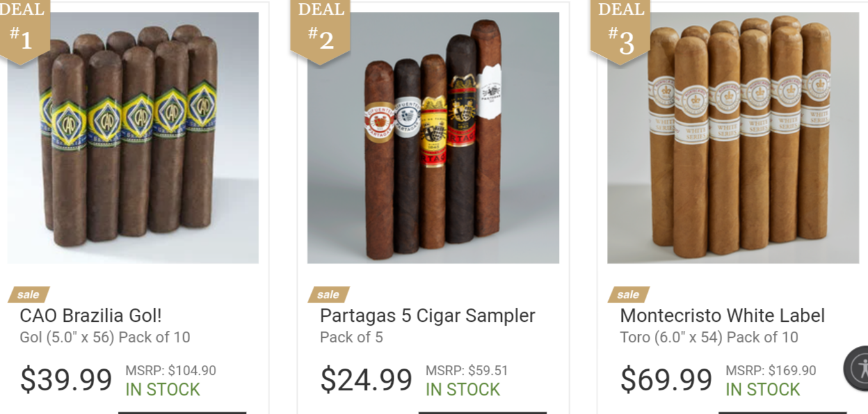Open the CAO Brazilia Gol! product image
The image size is (868, 414).
click(133, 138)
